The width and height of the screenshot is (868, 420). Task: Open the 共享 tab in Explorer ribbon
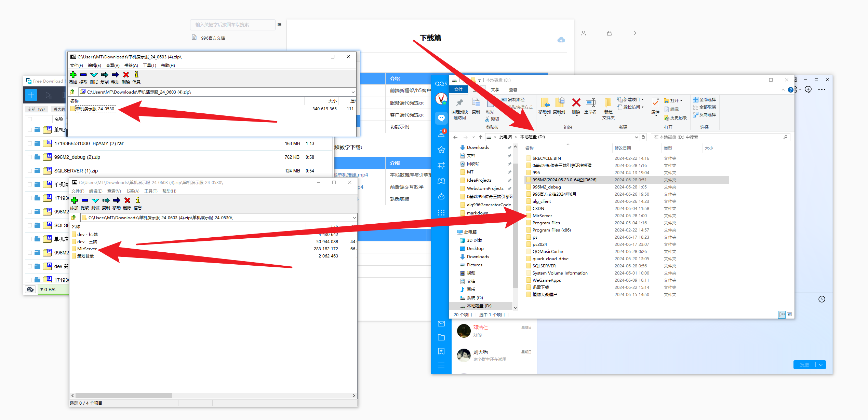495,90
